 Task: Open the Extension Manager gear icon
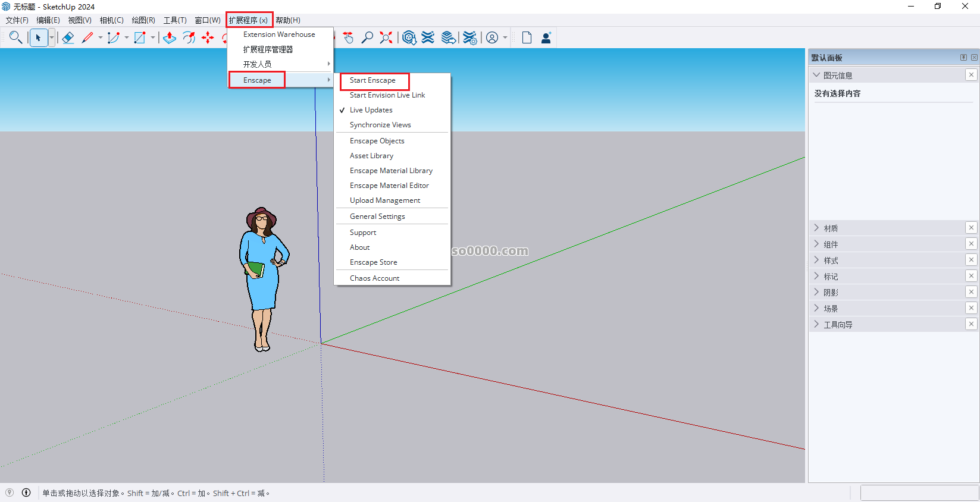470,37
